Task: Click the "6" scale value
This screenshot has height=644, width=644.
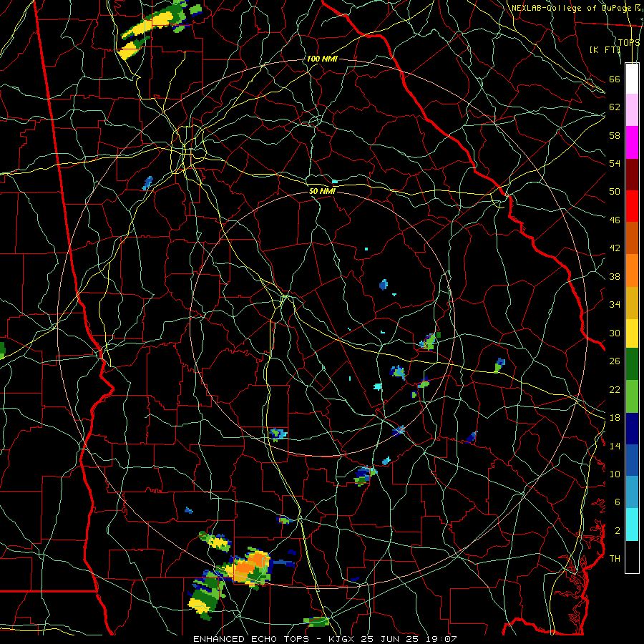Action: point(617,502)
